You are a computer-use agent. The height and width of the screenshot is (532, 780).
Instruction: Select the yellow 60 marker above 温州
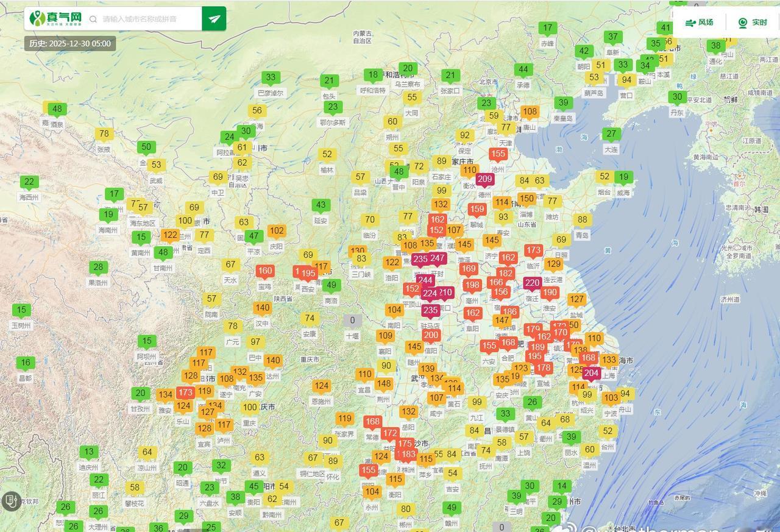(x=589, y=450)
